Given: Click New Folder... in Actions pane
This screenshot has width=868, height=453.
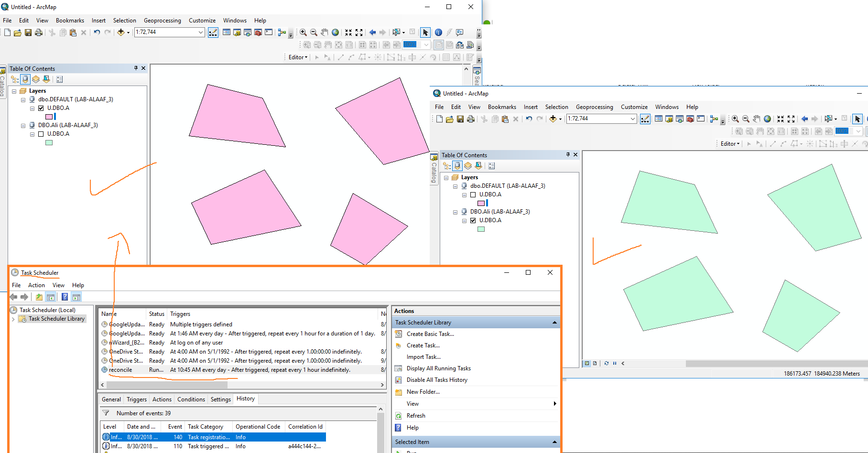Looking at the screenshot, I should coord(423,392).
